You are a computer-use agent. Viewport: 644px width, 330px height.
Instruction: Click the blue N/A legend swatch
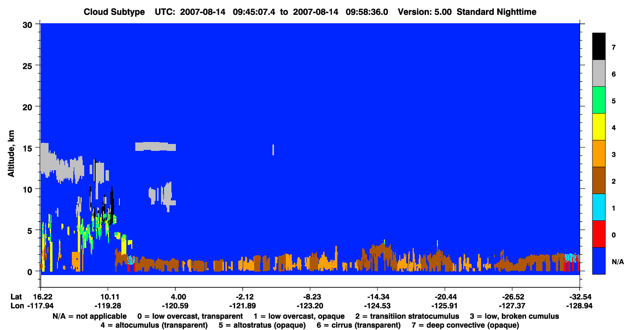(x=599, y=261)
